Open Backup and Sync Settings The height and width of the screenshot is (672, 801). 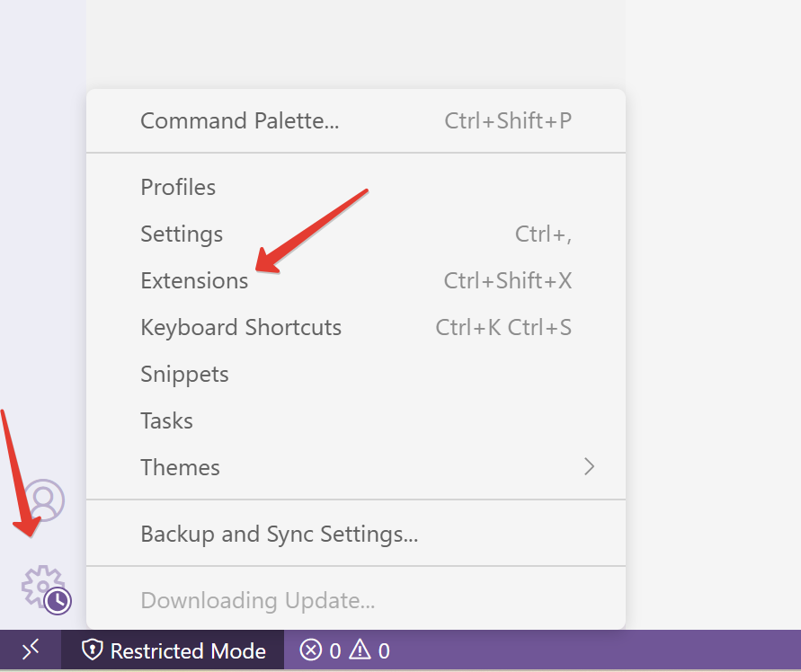click(279, 534)
